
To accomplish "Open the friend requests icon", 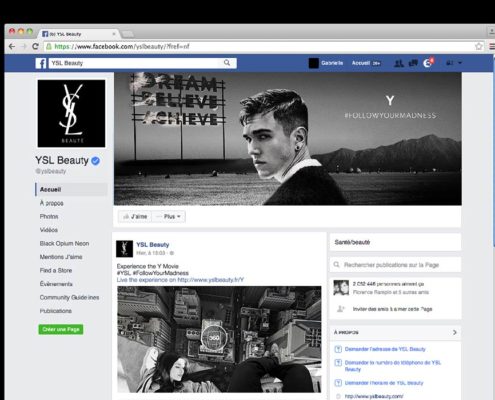I will click(399, 63).
